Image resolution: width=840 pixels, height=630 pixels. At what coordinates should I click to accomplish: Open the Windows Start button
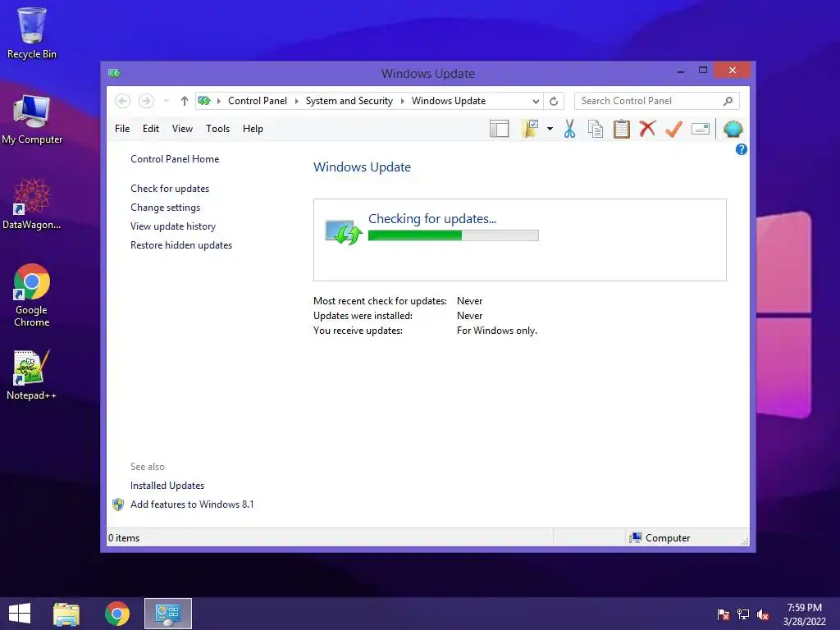coord(20,614)
